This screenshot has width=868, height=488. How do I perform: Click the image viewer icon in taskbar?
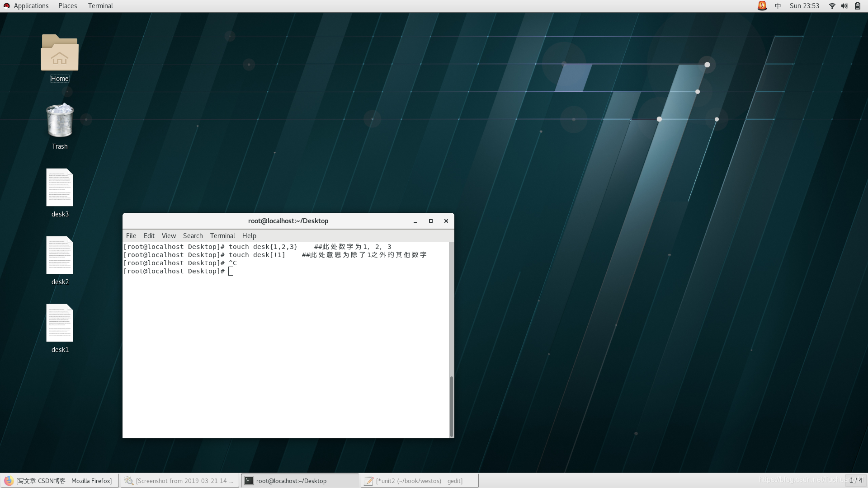[129, 481]
